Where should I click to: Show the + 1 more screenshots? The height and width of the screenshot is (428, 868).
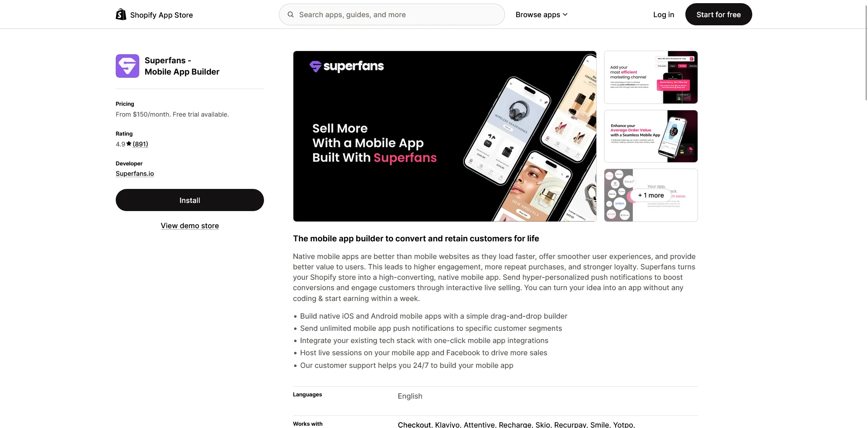[651, 195]
